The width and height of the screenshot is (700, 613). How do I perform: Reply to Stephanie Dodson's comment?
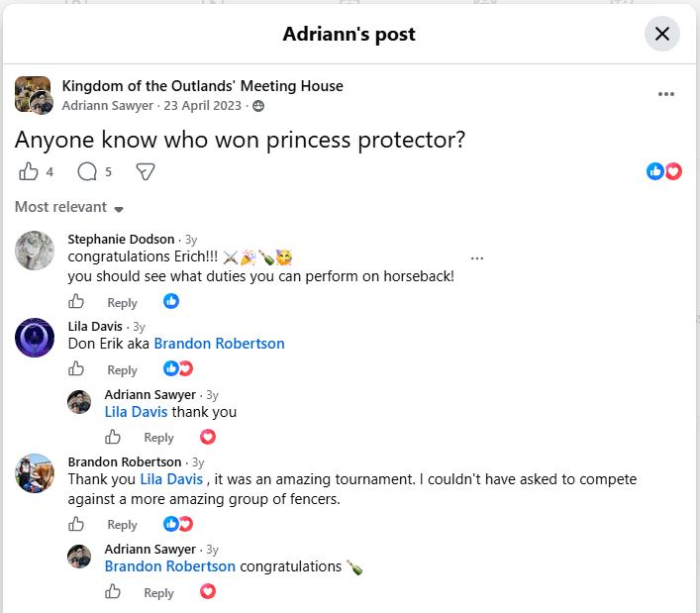pos(122,303)
